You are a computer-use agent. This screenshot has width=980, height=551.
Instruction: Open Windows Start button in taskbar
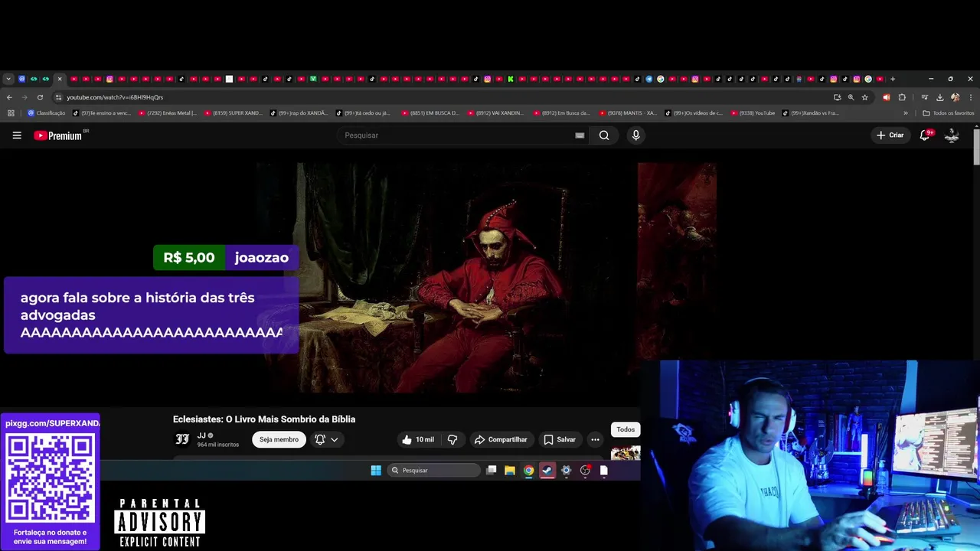point(376,470)
